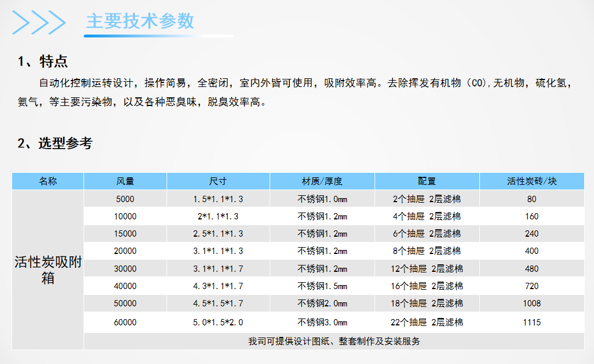Click the 不锈钢3.0mm material cell
594x364 pixels.
point(322,323)
